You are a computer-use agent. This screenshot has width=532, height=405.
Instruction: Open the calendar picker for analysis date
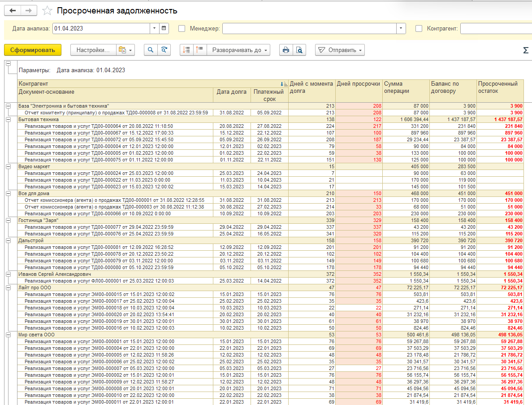(x=164, y=29)
